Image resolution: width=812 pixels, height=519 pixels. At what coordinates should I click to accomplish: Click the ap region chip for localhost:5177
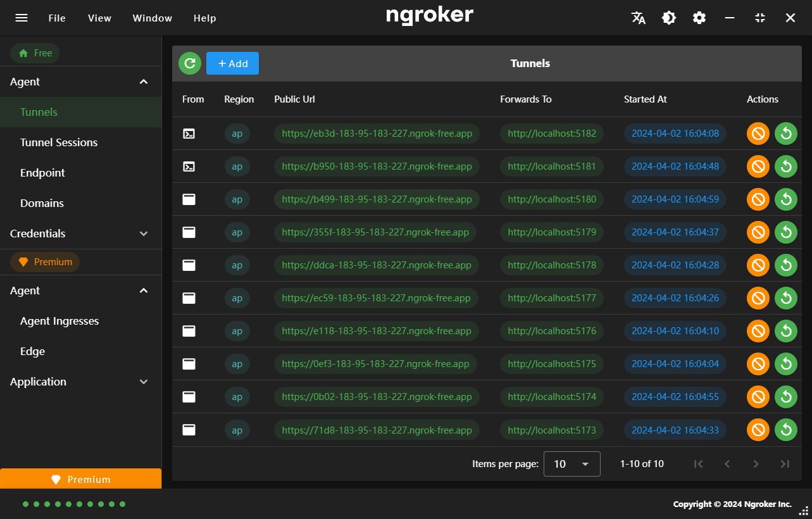237,298
